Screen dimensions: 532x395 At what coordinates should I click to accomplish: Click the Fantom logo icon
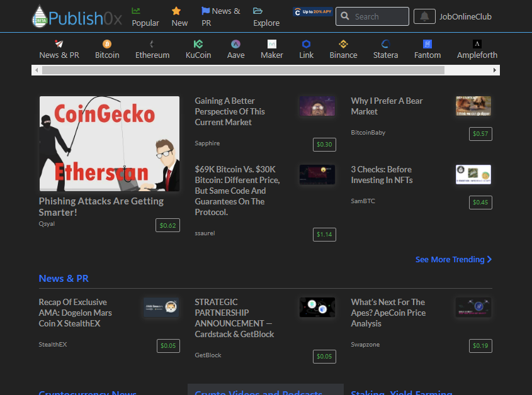(427, 44)
